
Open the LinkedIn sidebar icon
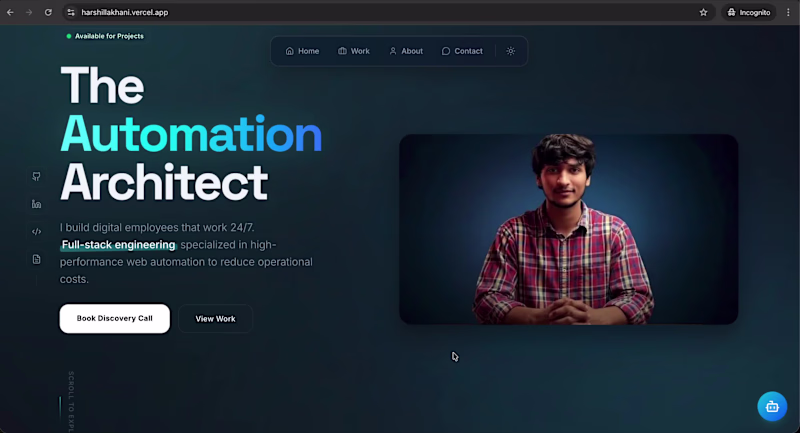(x=36, y=204)
